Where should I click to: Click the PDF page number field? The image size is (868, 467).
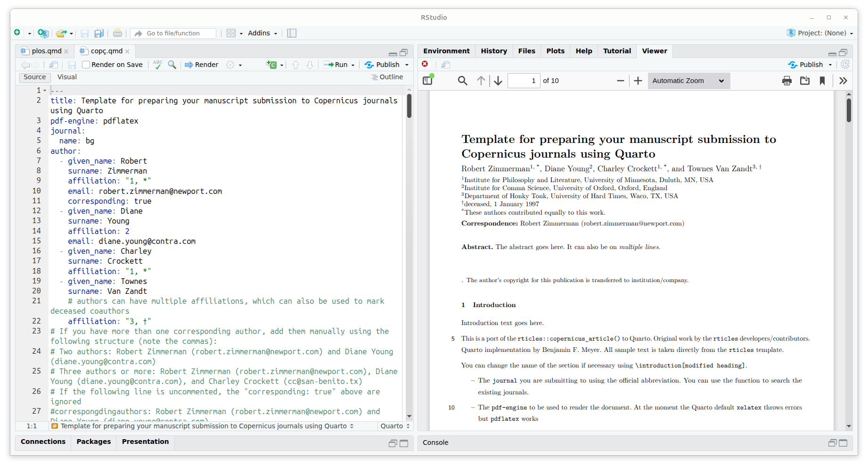coord(524,81)
